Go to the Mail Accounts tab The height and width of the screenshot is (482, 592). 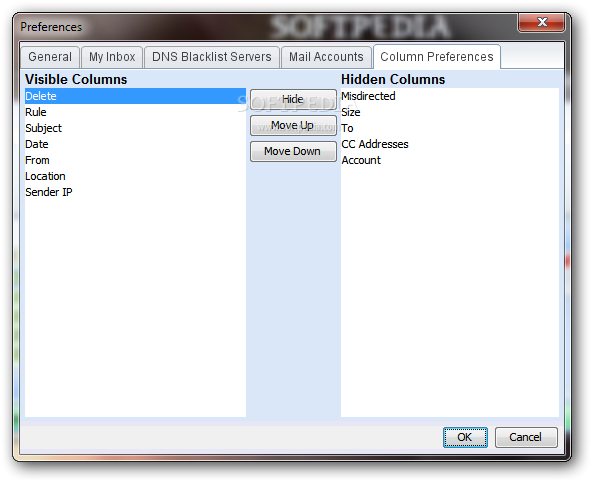pyautogui.click(x=326, y=57)
